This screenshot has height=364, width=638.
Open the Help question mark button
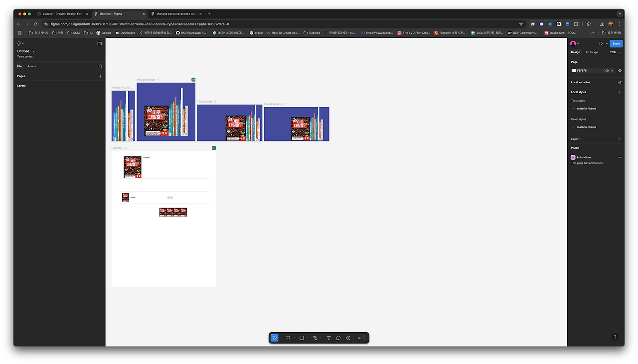[615, 337]
